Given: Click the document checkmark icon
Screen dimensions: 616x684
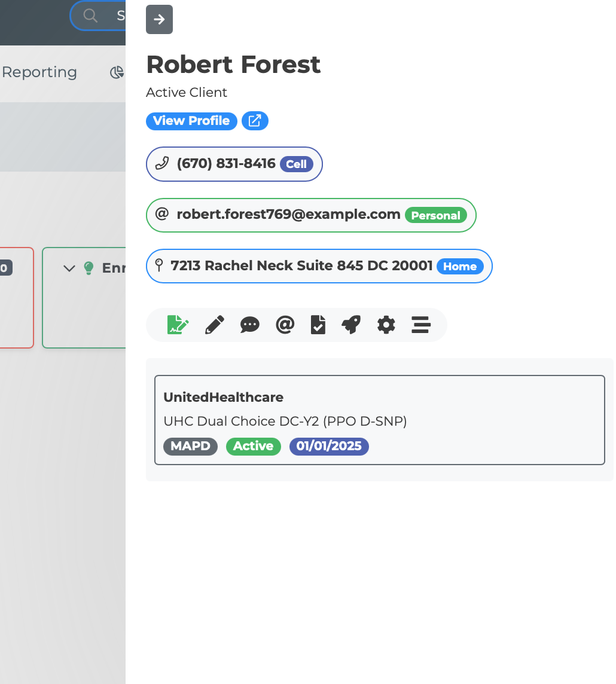Looking at the screenshot, I should click(318, 325).
